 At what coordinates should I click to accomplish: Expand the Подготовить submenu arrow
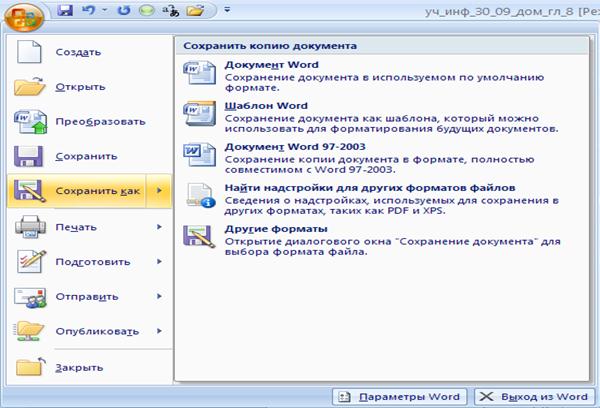point(159,261)
